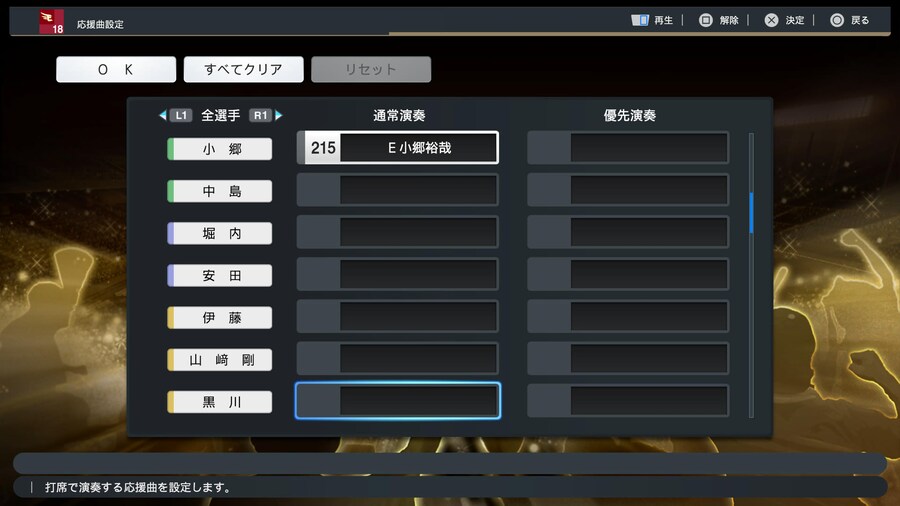Open 伊藤's empty 優先演奏 slot
This screenshot has width=900, height=506.
pos(628,316)
